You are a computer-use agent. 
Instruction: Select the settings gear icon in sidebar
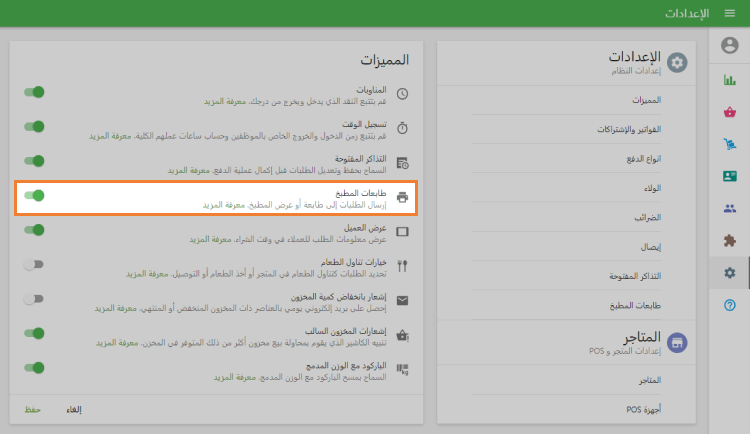click(x=729, y=273)
